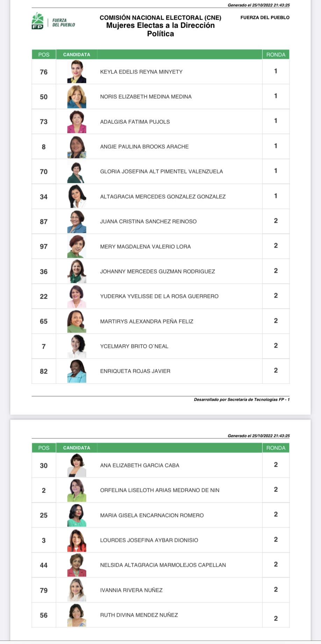Click photo of Ivannia Rivera Nuñez
Screen dimensions: 321x644
click(76, 590)
